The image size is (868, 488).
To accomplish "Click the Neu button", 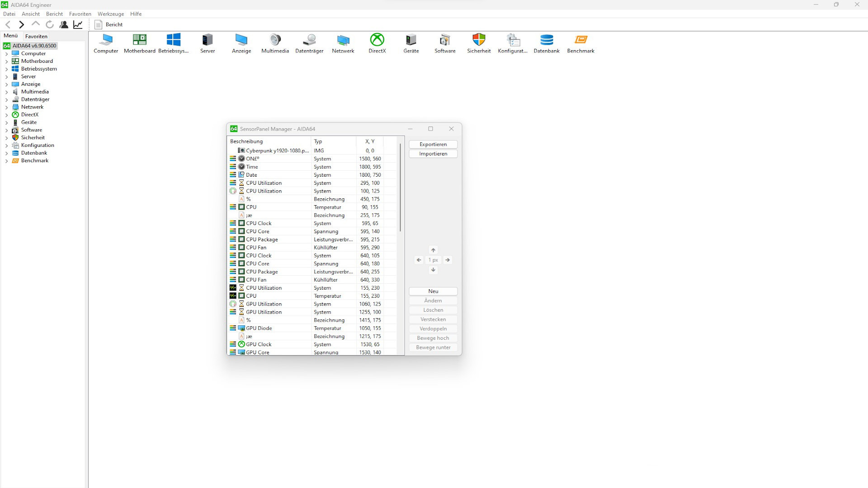I will point(433,291).
